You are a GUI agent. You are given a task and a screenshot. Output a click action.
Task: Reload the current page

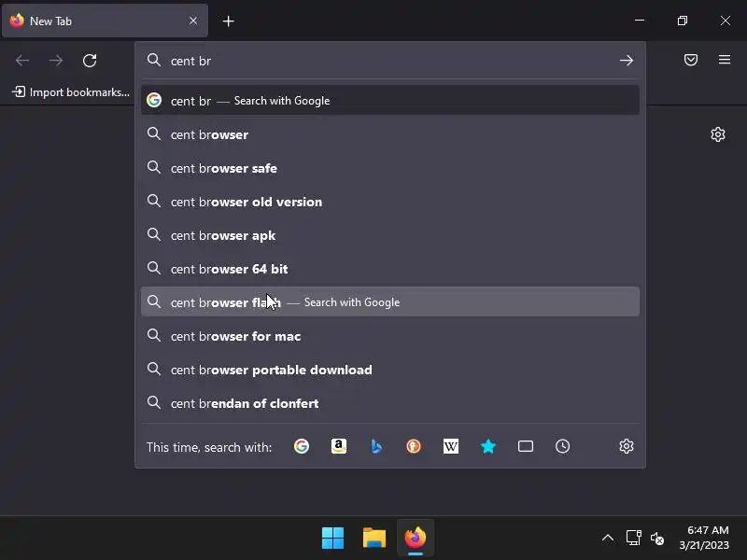click(90, 61)
